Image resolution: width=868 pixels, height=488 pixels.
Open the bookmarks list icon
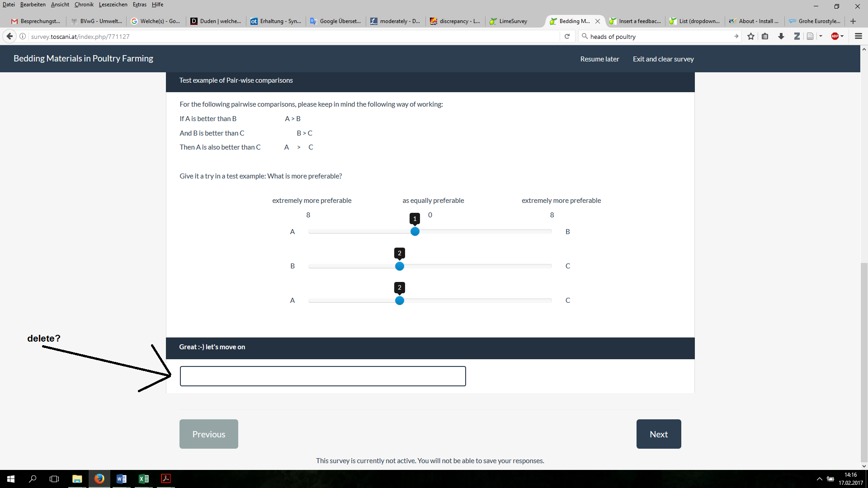[x=765, y=36]
